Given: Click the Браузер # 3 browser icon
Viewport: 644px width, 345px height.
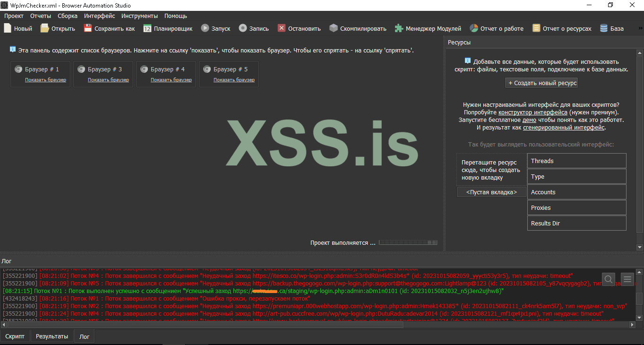Looking at the screenshot, I should coord(81,69).
